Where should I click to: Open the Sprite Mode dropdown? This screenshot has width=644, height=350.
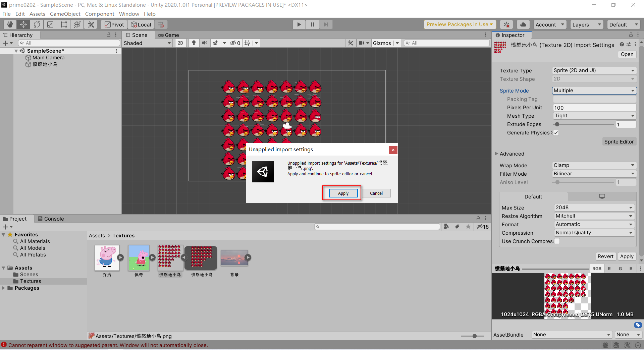(594, 91)
